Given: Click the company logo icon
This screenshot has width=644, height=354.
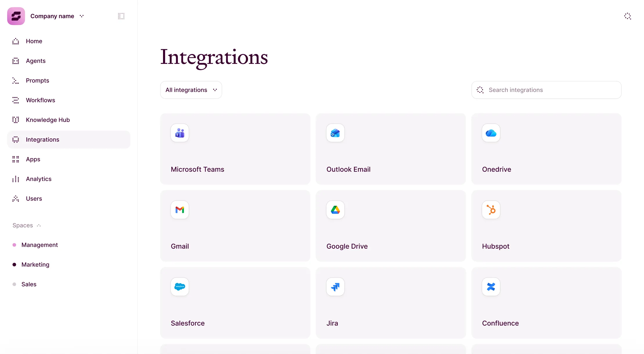Looking at the screenshot, I should point(16,16).
